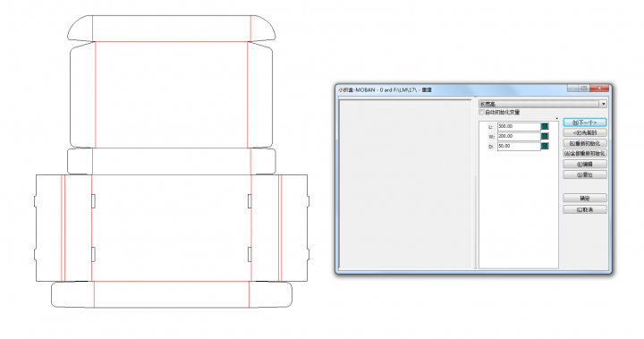Click the Previous (<先前的) button
The height and width of the screenshot is (339, 644).
585,132
